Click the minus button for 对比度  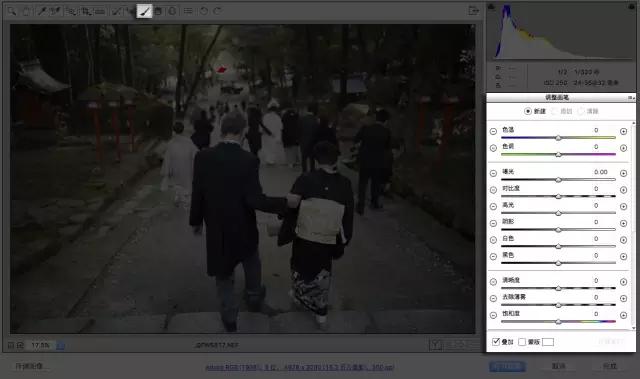pyautogui.click(x=493, y=190)
